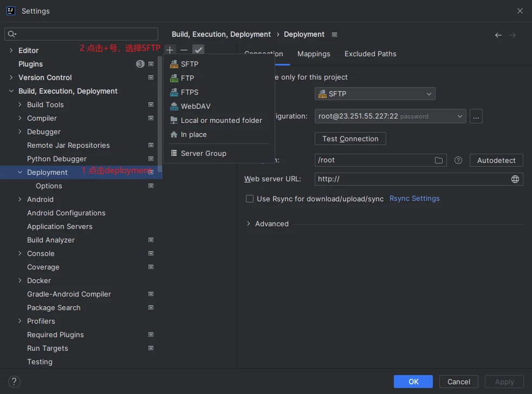Switch to the Mappings tab
532x394 pixels.
click(314, 54)
